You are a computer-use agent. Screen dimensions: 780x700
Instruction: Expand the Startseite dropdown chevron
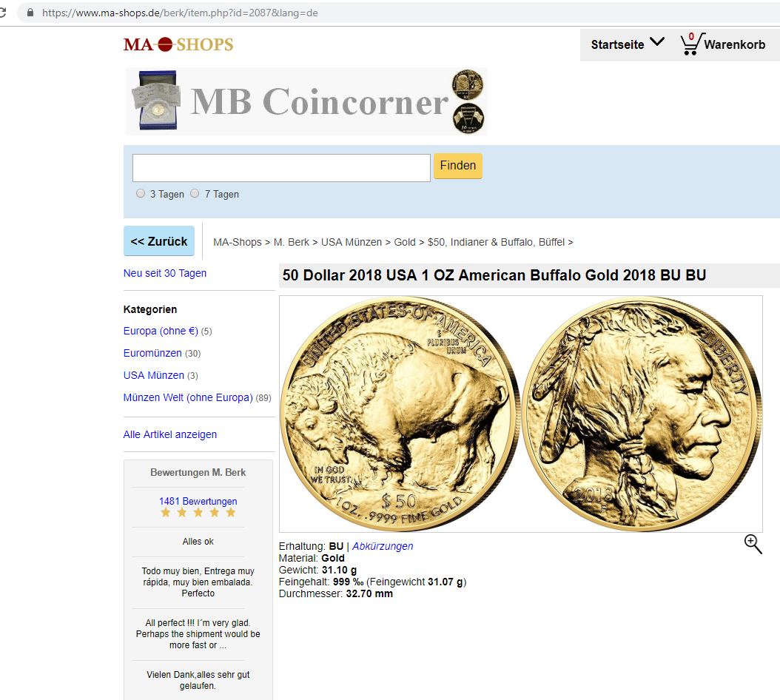coord(657,41)
